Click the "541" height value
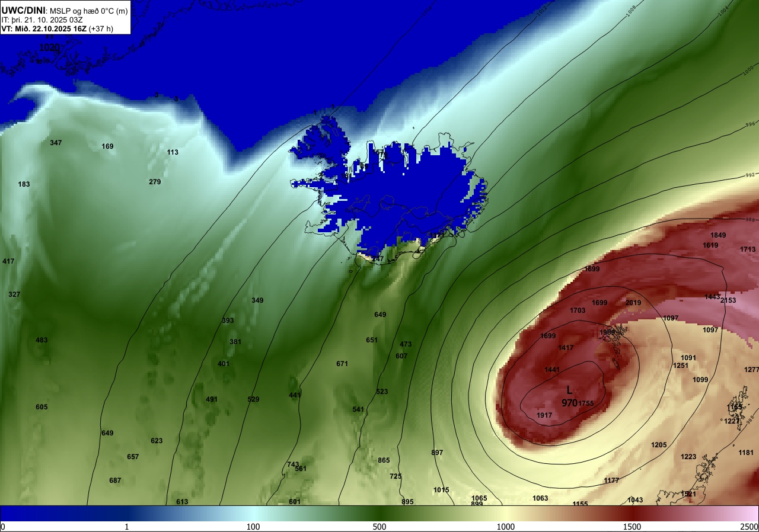Screen dimensions: 759x532 (358, 409)
